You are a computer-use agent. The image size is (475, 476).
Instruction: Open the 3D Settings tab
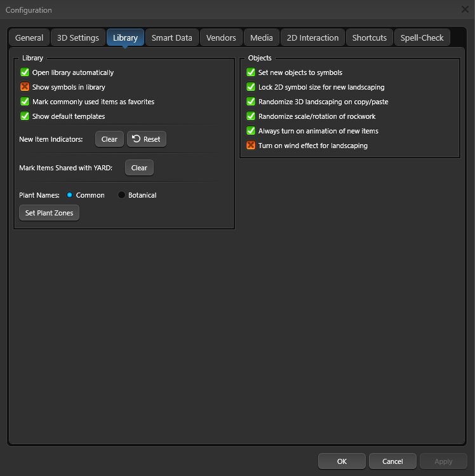[78, 37]
